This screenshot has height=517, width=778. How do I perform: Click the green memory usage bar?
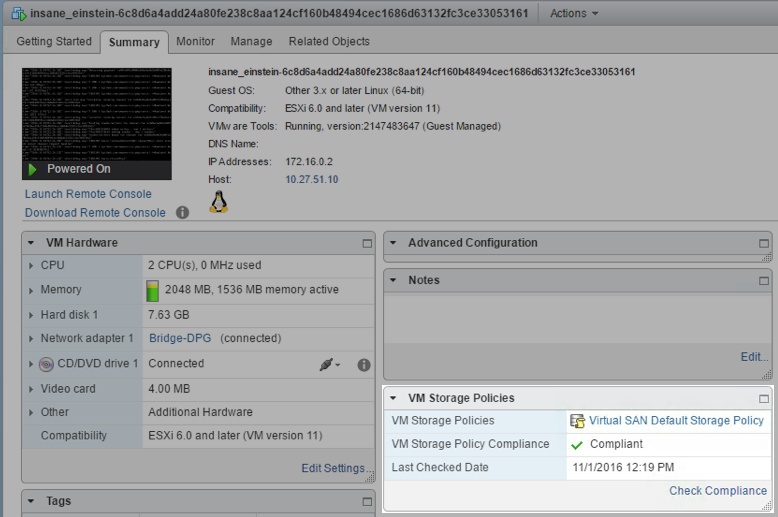(153, 290)
